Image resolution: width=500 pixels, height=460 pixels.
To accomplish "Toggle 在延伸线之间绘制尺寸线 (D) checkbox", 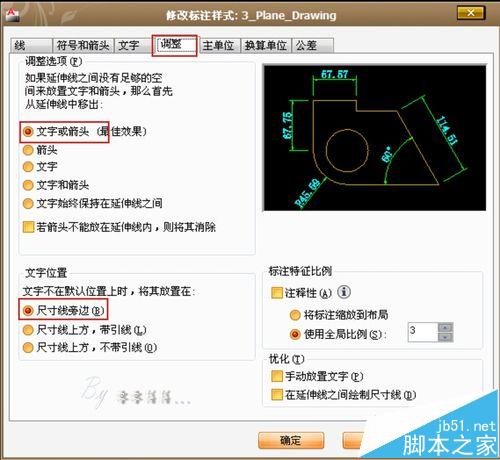I will tap(277, 395).
